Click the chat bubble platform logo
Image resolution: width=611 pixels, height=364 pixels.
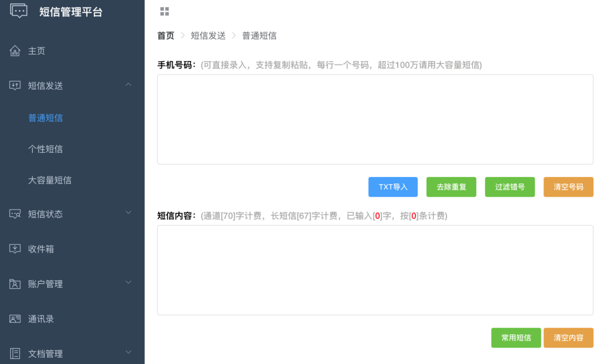pos(18,10)
